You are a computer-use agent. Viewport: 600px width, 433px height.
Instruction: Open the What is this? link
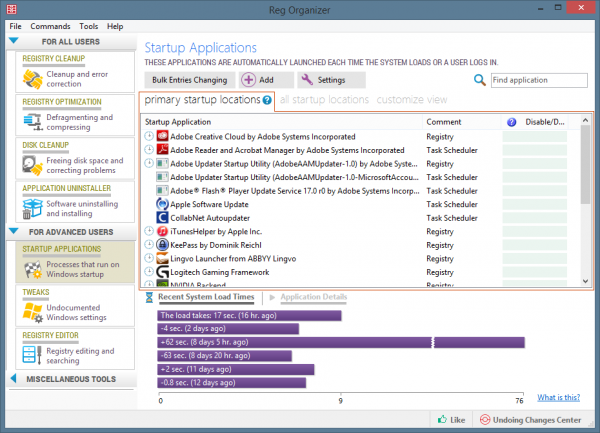558,397
